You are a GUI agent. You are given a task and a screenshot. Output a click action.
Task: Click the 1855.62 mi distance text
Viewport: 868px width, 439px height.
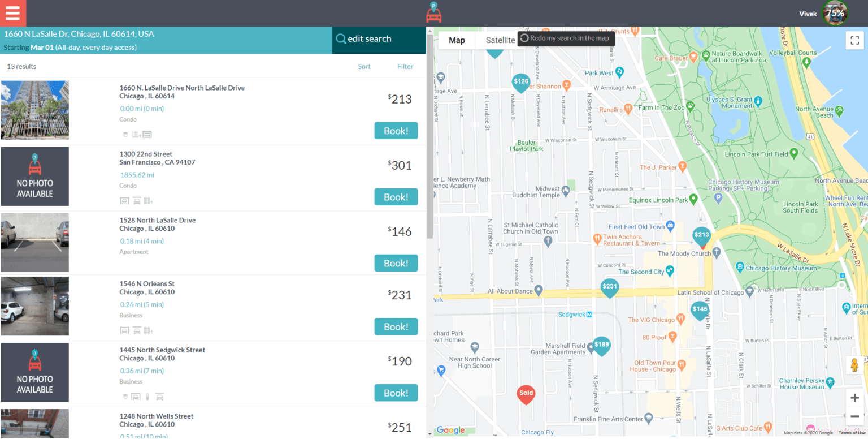point(137,175)
